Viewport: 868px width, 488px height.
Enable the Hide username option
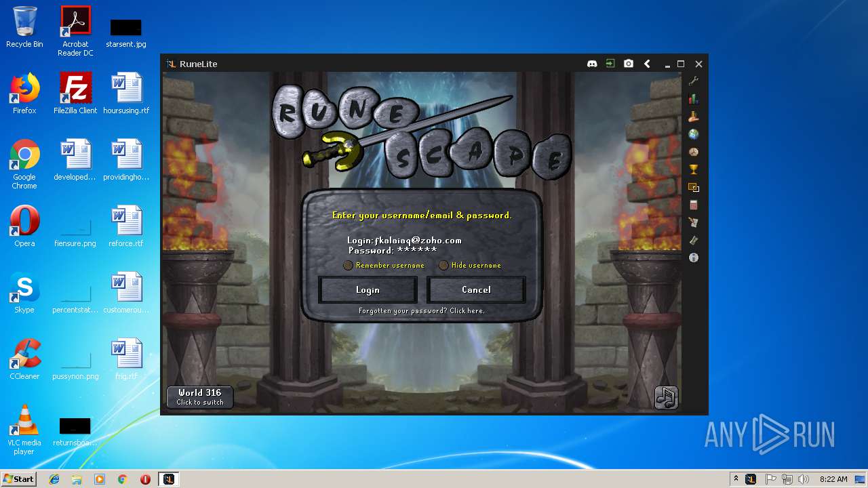coord(443,265)
